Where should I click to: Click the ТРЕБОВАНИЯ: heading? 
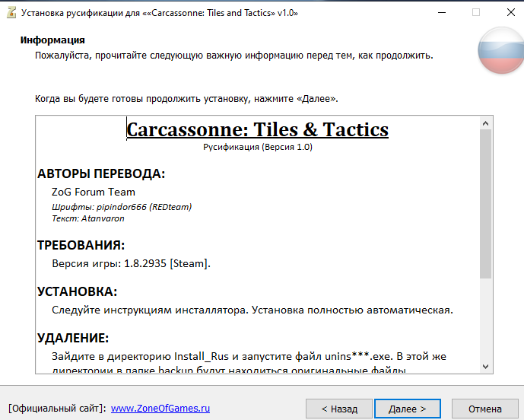click(81, 245)
